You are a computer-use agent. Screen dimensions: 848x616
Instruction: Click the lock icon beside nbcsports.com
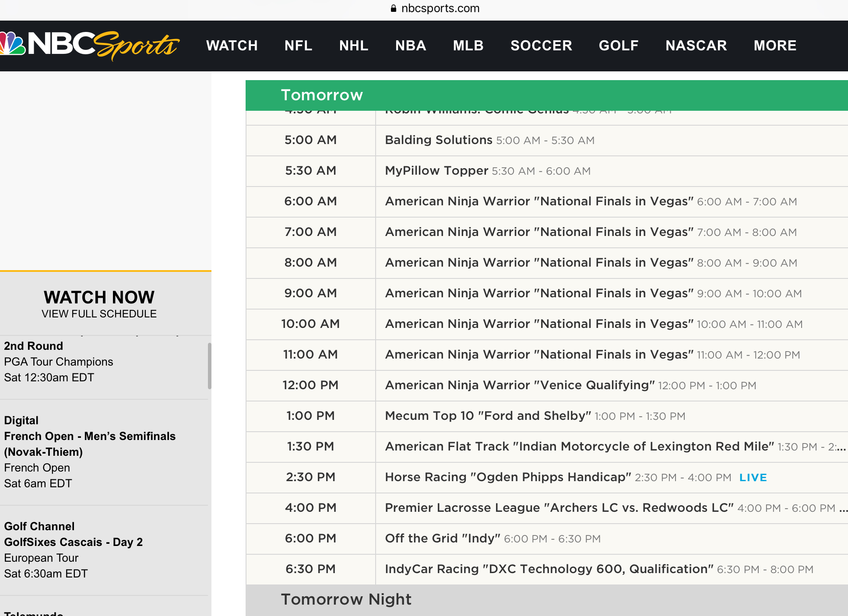point(394,8)
